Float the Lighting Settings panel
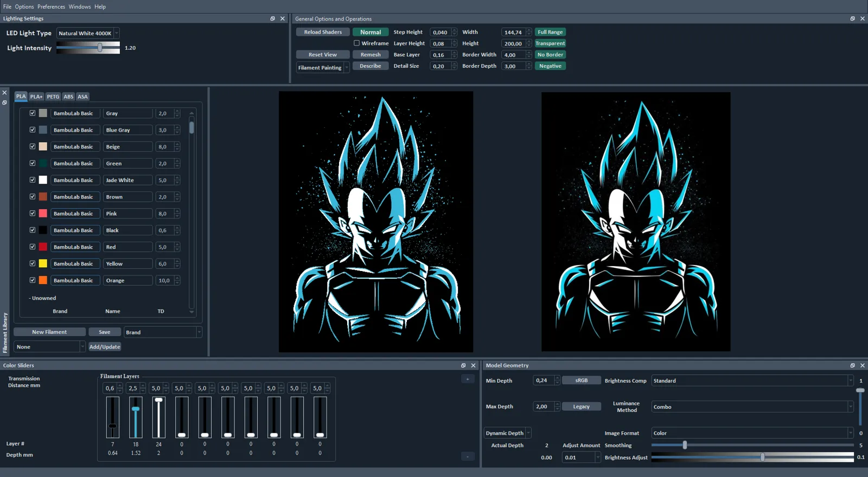The image size is (868, 477). pos(272,18)
